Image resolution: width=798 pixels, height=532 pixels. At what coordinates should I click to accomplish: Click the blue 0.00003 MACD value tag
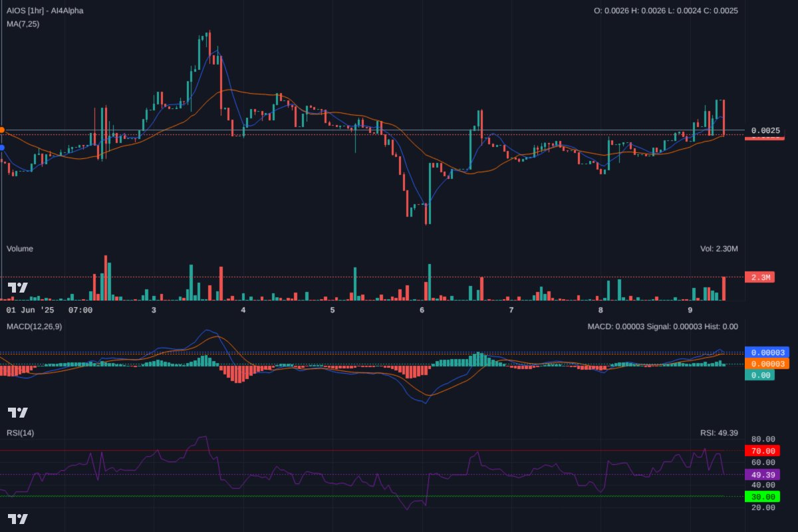coord(767,352)
